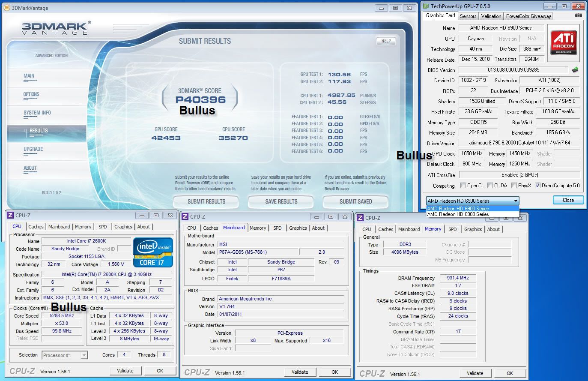Select the second AMD Radeon HD 6900 entry
Viewport: 588px width, 381px height.
pyautogui.click(x=473, y=214)
